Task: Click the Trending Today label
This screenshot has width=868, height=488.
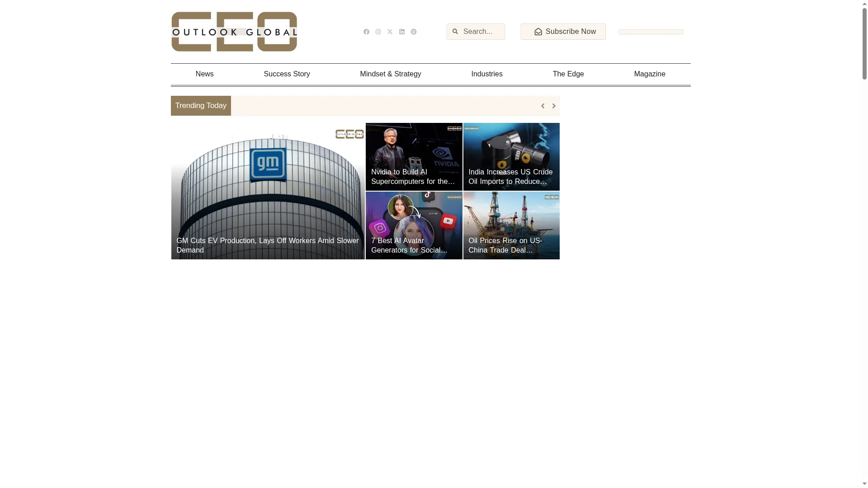Action: pos(201,106)
